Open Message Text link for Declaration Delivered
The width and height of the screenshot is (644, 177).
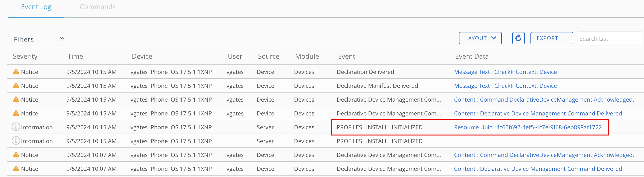[x=505, y=72]
